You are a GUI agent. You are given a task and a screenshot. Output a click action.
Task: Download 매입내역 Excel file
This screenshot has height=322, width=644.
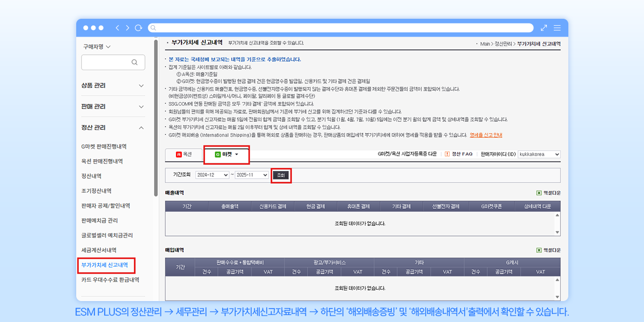[x=548, y=250]
